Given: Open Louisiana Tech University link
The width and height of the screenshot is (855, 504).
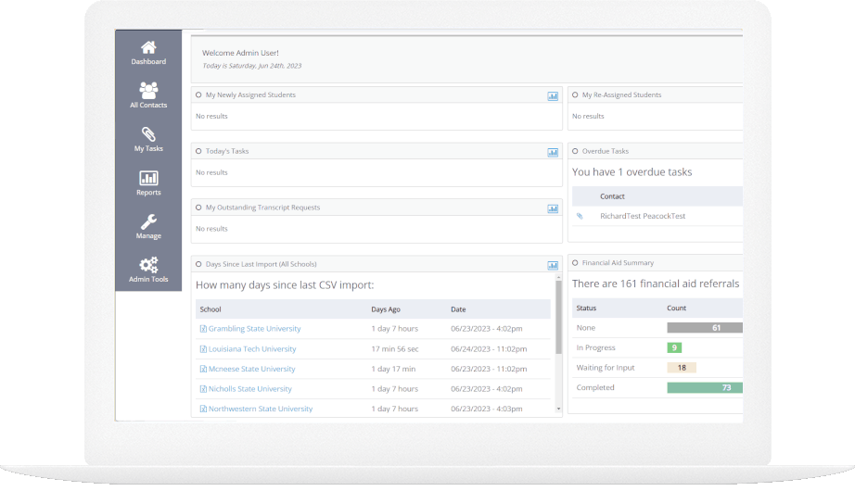Looking at the screenshot, I should coord(252,349).
